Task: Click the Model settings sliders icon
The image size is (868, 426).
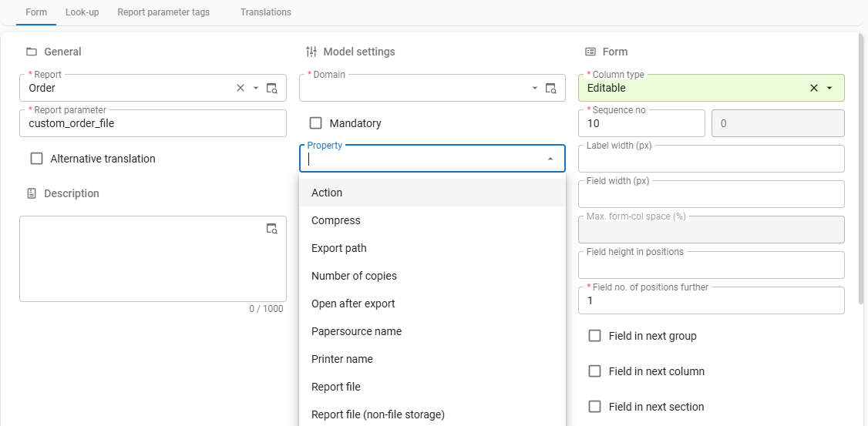Action: pos(311,52)
